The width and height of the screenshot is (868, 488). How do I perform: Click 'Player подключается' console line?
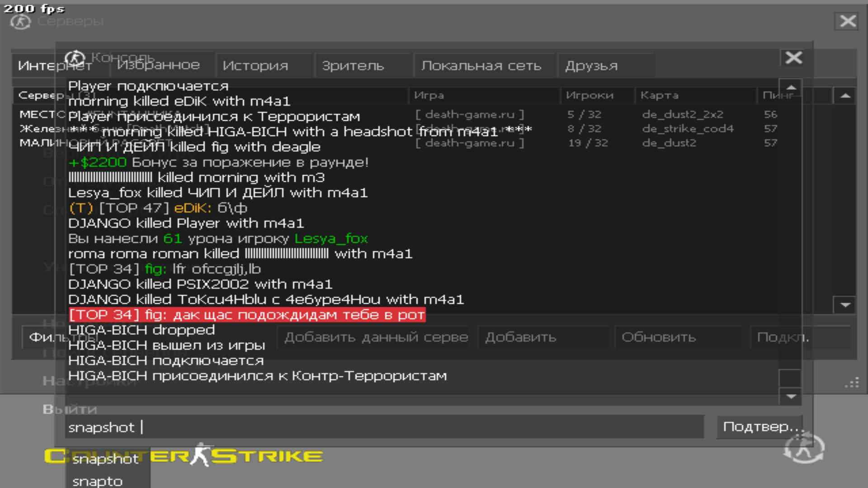[x=148, y=86]
